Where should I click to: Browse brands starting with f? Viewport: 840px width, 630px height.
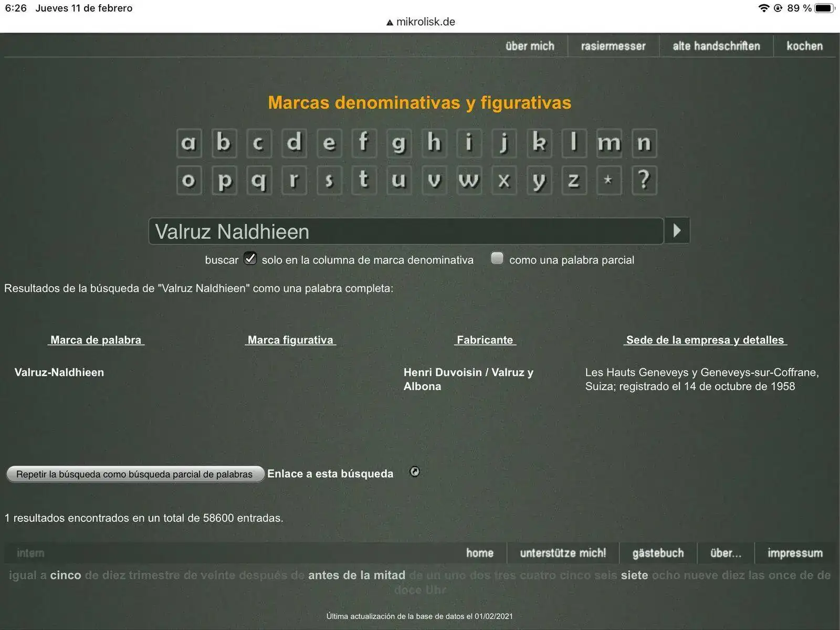pyautogui.click(x=364, y=143)
